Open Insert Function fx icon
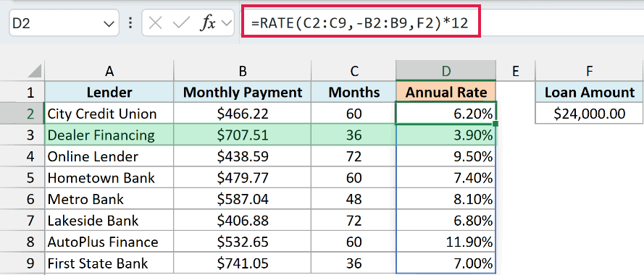 point(208,23)
